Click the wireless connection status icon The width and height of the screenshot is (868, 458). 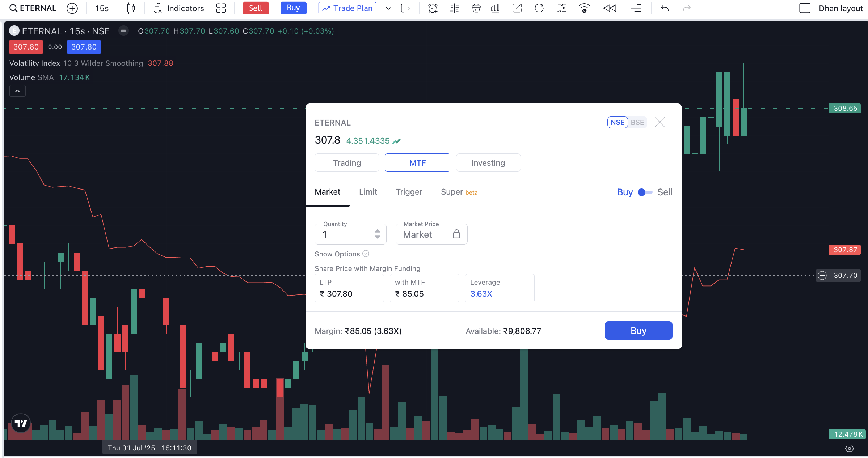click(x=584, y=8)
